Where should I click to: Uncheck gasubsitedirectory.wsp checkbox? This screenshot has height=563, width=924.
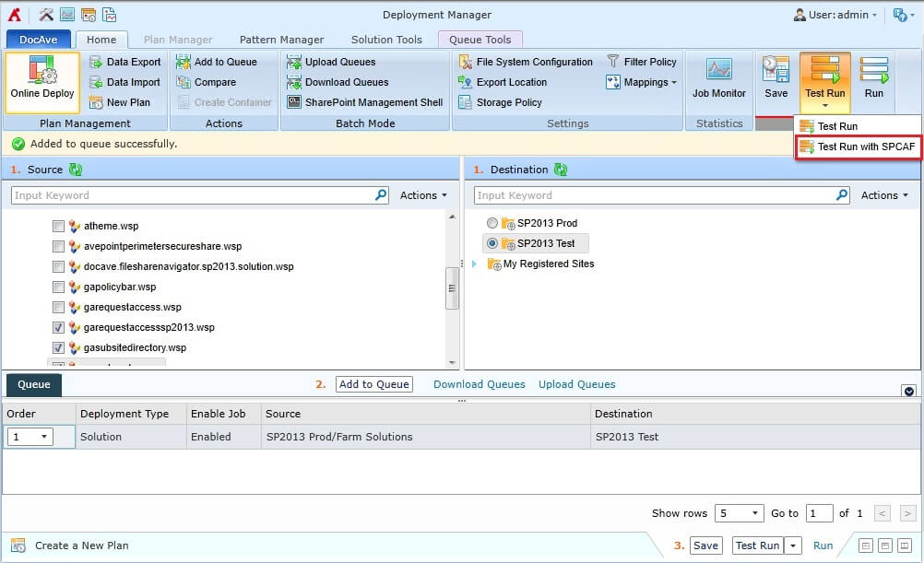click(58, 347)
